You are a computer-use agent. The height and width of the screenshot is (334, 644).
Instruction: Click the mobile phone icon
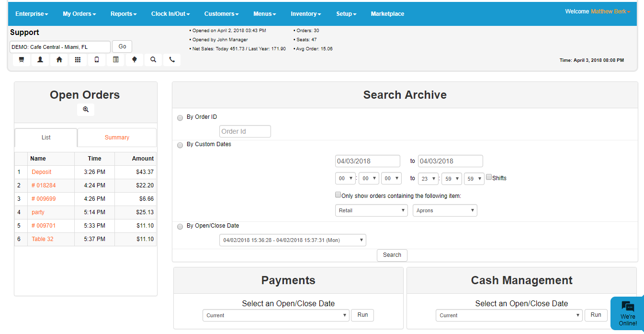97,60
